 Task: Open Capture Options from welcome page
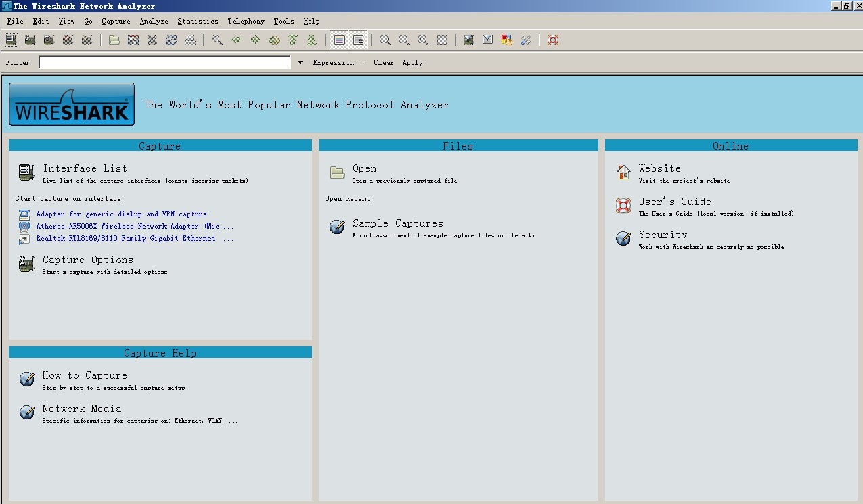point(88,260)
